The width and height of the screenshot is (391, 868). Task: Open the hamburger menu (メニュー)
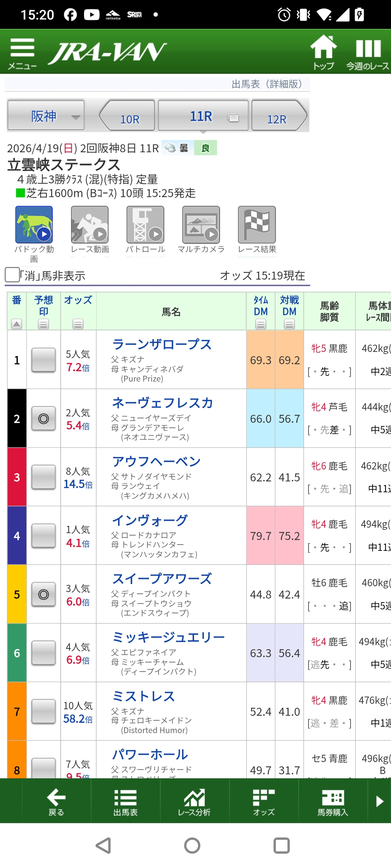[22, 53]
